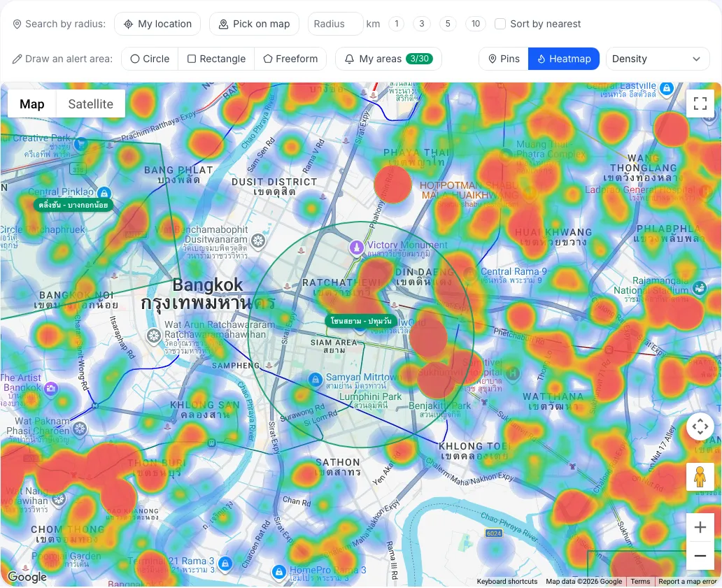Set radius to 3 km

421,24
